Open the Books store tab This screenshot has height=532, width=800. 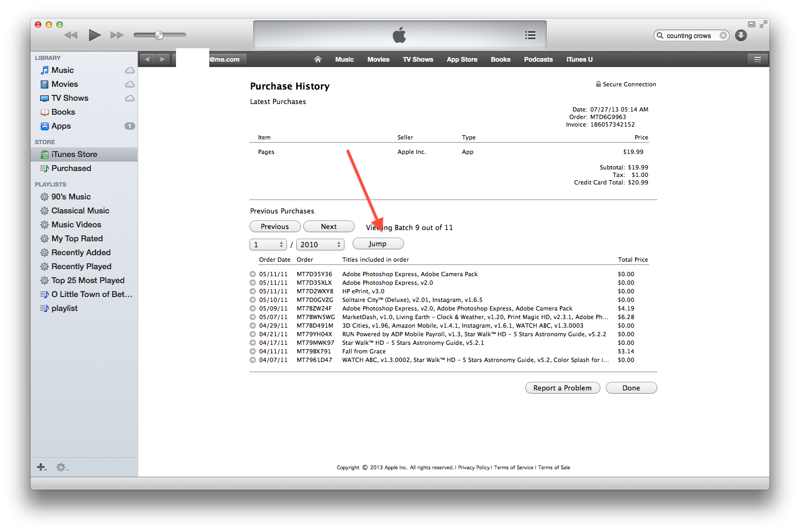click(501, 60)
